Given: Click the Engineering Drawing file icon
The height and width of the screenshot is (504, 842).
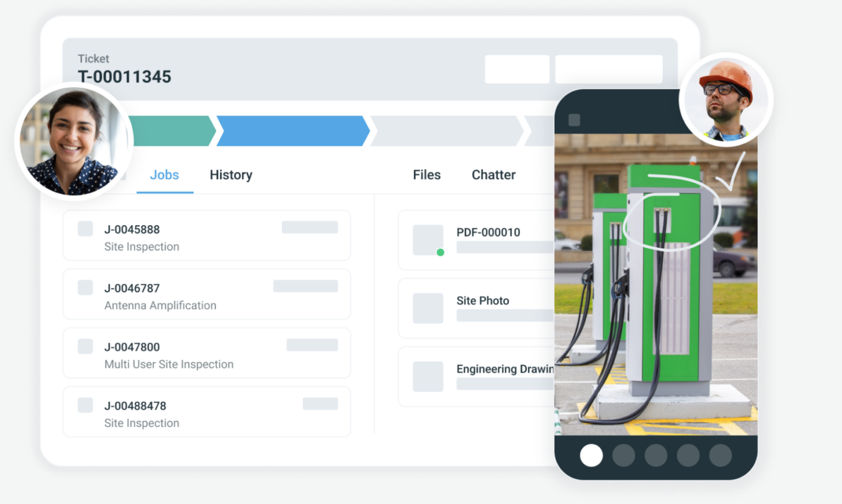Looking at the screenshot, I should click(428, 376).
